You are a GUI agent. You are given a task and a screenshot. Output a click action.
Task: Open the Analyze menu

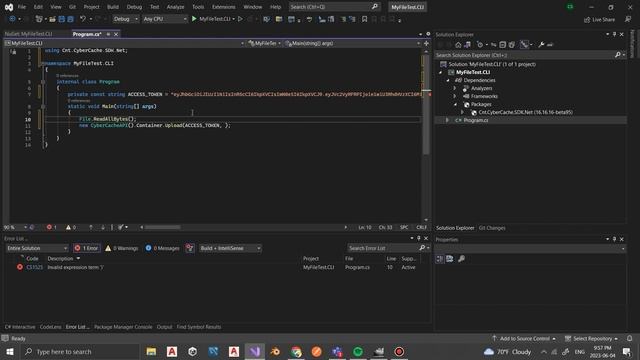(175, 7)
